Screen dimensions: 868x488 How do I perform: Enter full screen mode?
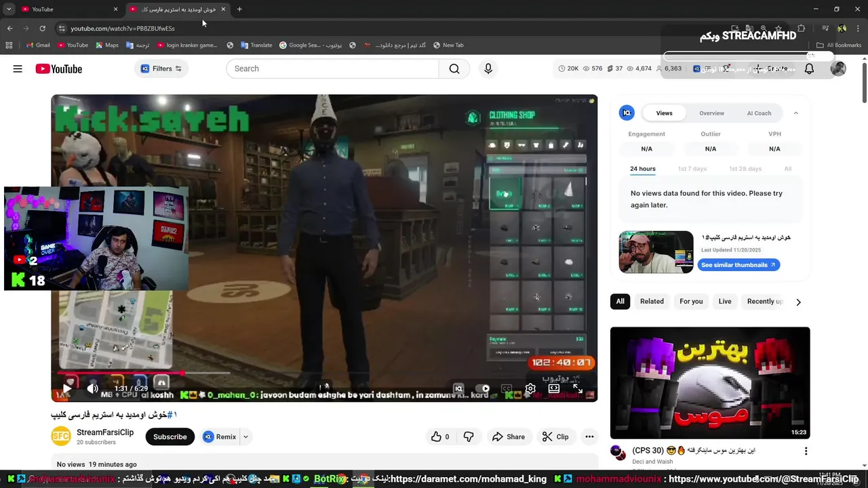[578, 388]
